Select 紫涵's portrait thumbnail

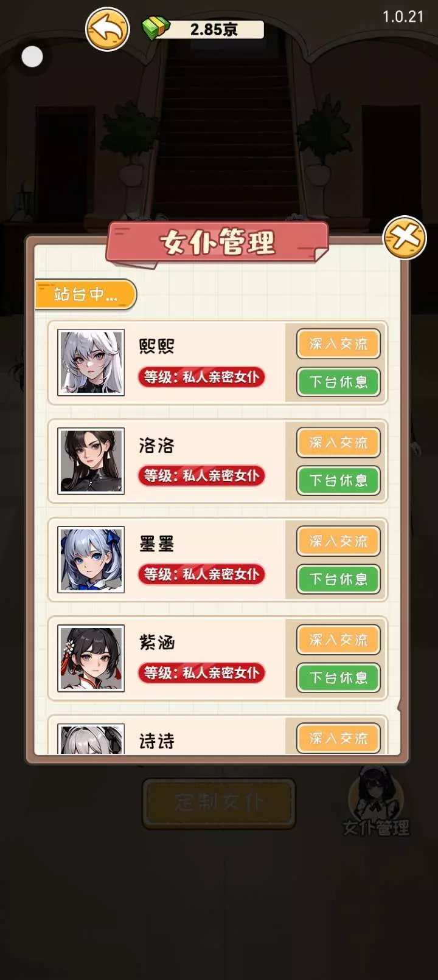point(91,658)
